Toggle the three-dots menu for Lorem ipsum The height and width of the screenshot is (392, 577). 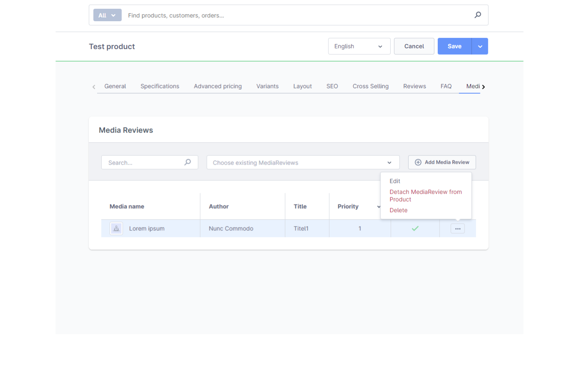(x=458, y=229)
